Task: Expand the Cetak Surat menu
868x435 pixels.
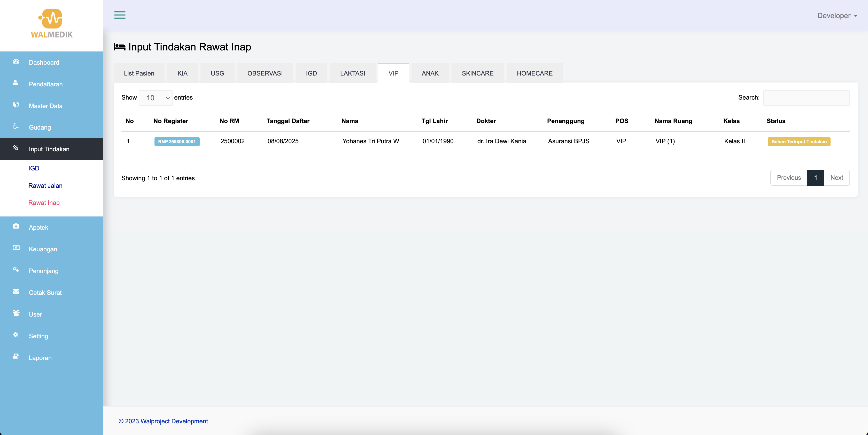Action: 52,292
